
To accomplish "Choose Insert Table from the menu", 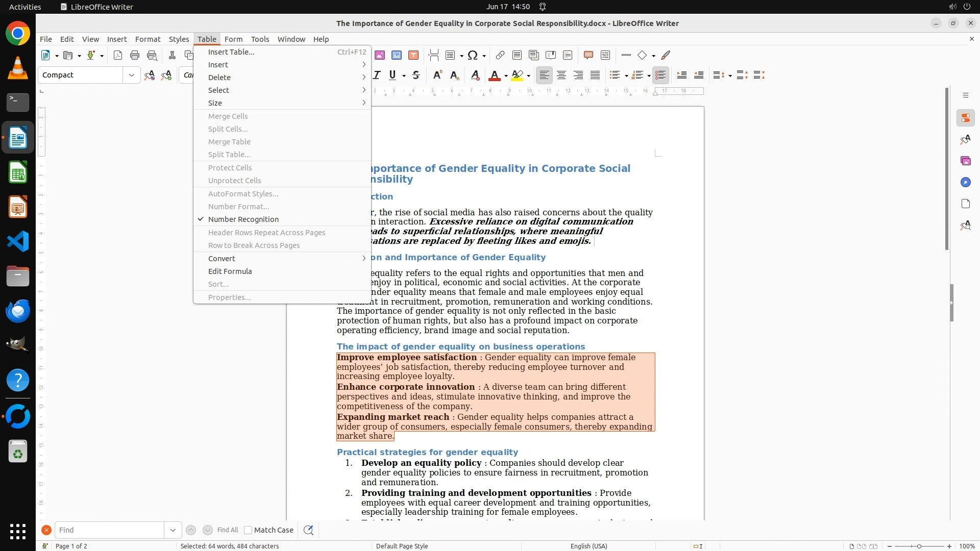I will (231, 52).
